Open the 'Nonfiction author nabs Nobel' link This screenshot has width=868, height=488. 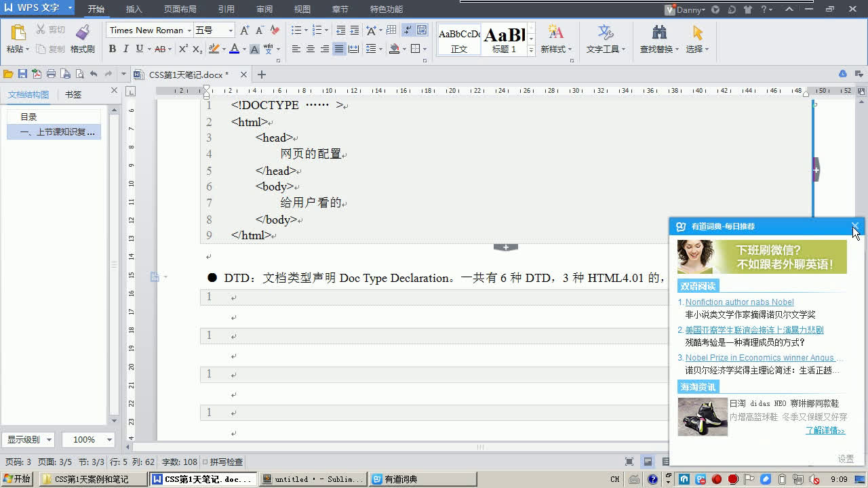739,302
